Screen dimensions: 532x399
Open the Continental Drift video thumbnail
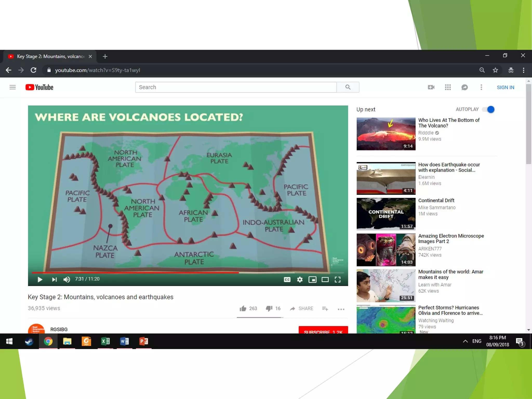tap(386, 214)
